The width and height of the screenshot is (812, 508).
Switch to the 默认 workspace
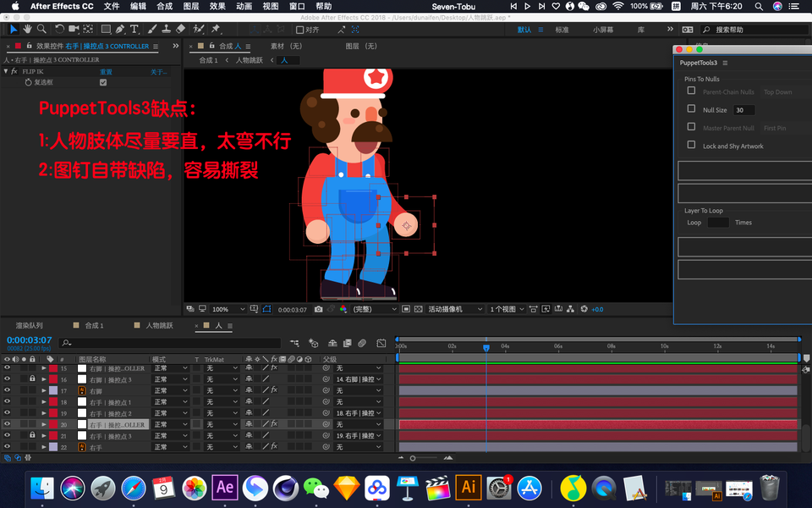524,30
